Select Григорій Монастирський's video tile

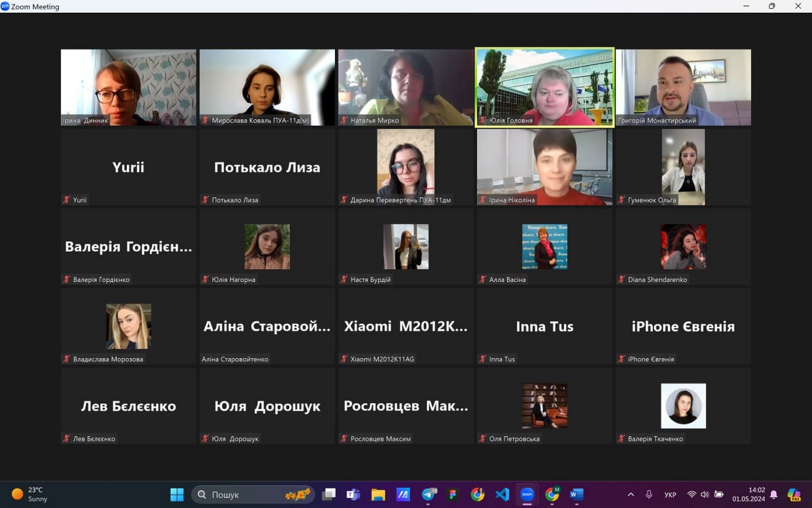[683, 87]
